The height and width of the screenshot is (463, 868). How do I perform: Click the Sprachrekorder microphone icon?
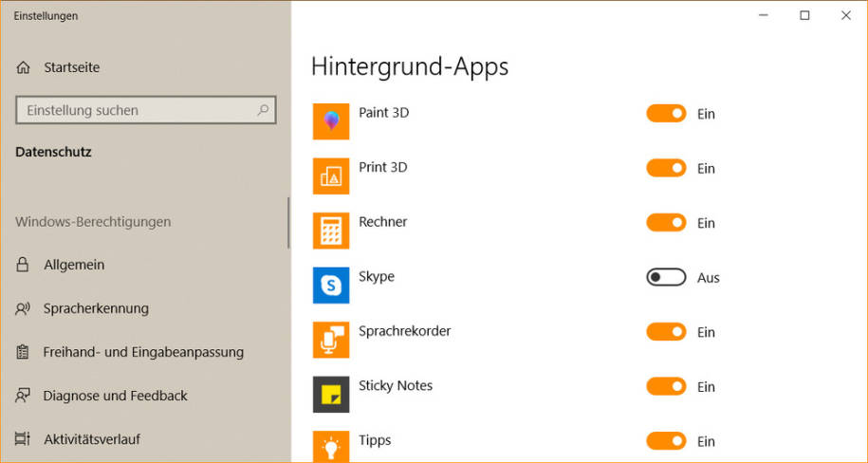(x=331, y=340)
